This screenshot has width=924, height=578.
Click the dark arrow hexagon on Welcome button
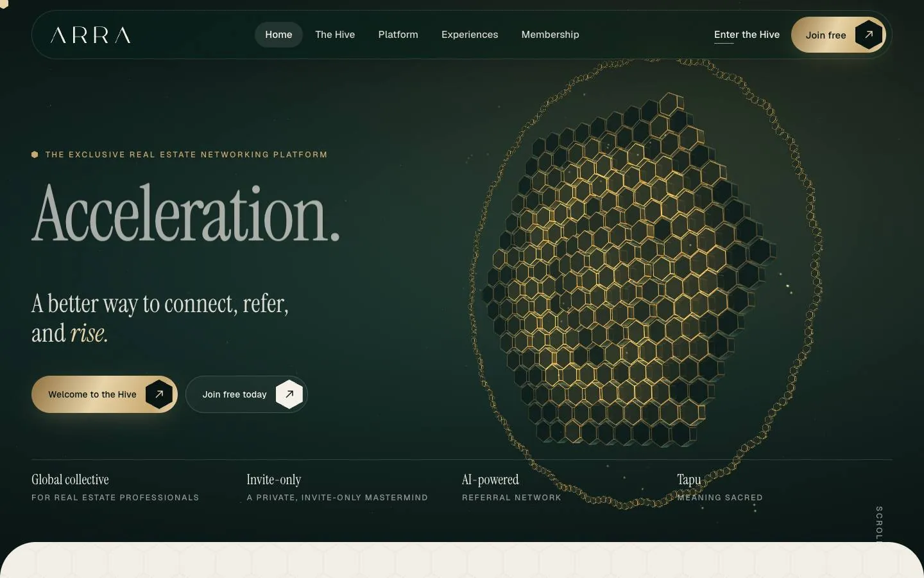(x=159, y=394)
